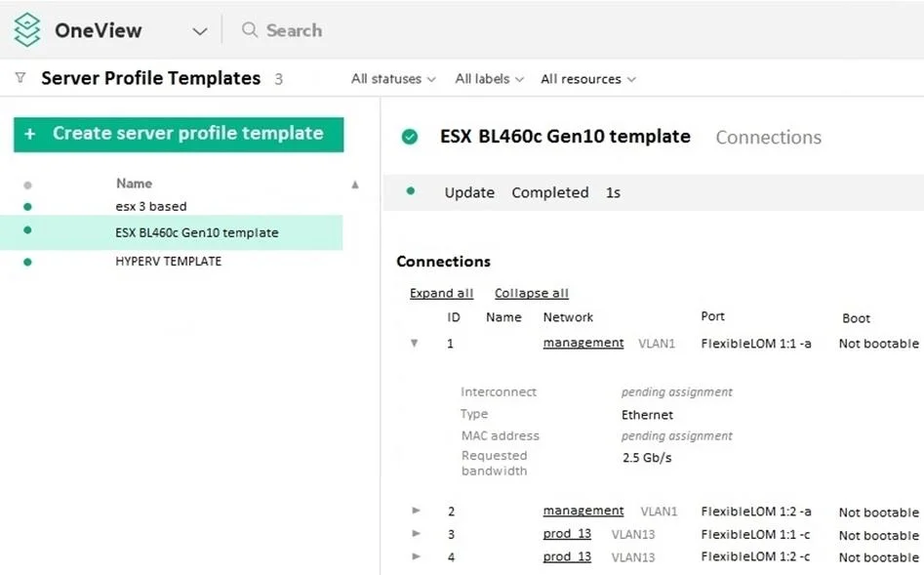Open the All statuses filter dropdown
Screen dimensions: 924x575
(x=393, y=79)
